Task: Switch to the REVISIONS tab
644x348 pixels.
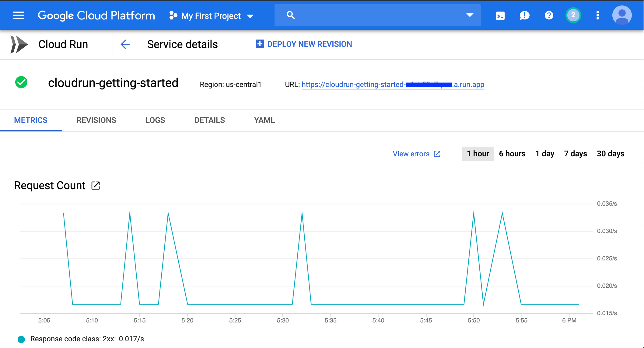Action: [x=96, y=120]
